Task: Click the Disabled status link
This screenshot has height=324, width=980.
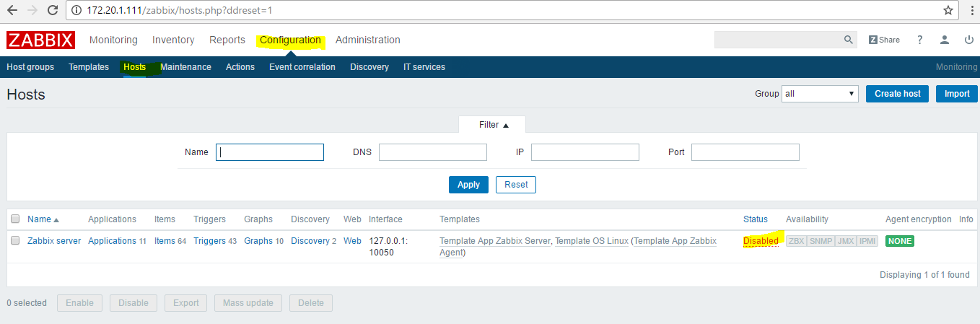Action: click(761, 241)
